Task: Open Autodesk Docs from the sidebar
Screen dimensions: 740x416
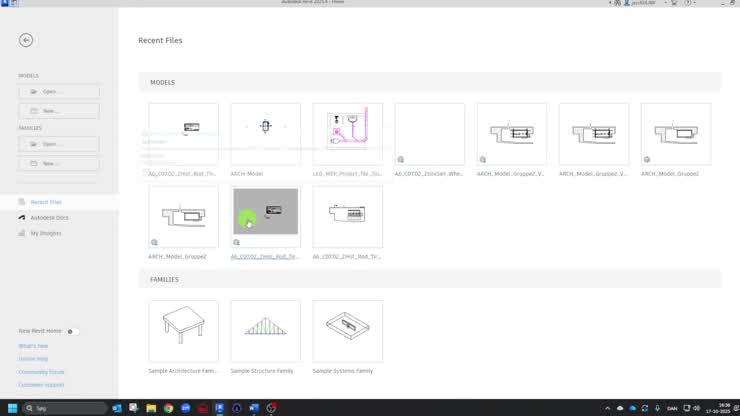Action: (49, 218)
